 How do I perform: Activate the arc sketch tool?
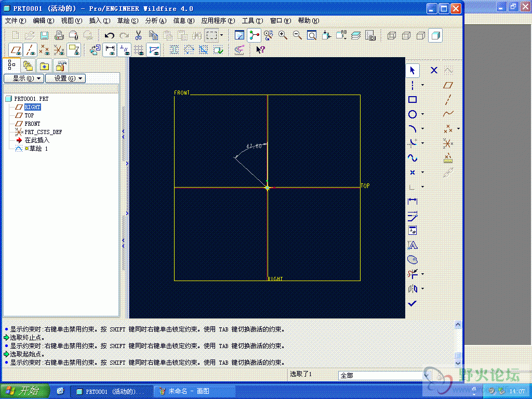tap(413, 129)
